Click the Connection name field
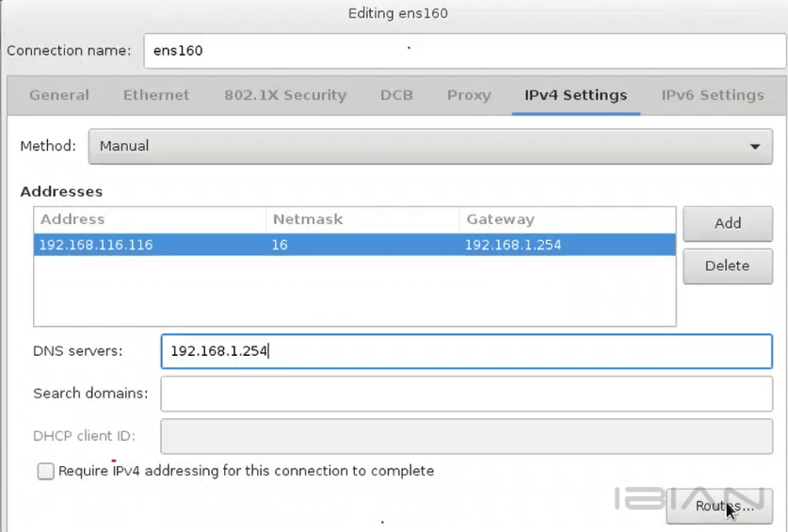This screenshot has height=532, width=788. click(464, 51)
